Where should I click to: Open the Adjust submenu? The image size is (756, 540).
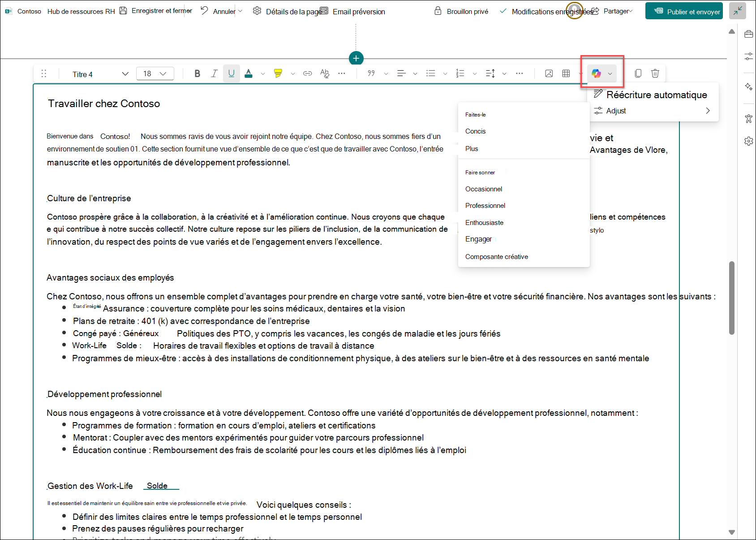[x=653, y=111]
